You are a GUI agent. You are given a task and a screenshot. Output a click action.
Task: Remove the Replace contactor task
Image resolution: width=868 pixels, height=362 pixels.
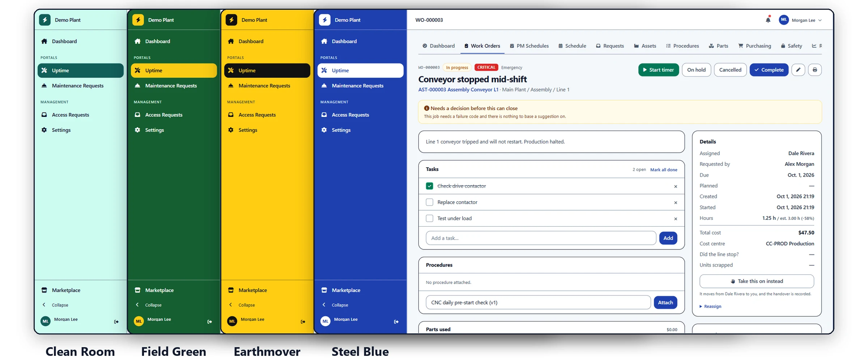(x=675, y=203)
